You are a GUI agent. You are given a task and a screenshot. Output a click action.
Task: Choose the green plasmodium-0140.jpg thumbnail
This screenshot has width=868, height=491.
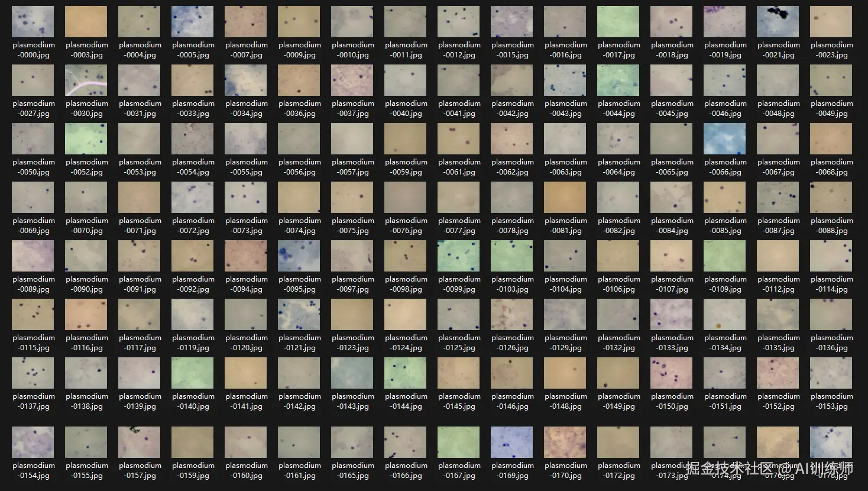pyautogui.click(x=193, y=373)
